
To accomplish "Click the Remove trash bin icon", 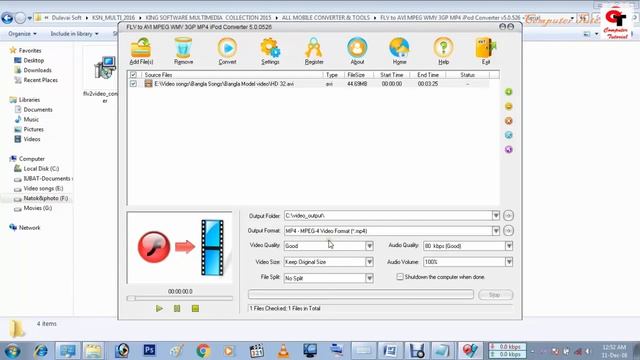I will pos(183,51).
